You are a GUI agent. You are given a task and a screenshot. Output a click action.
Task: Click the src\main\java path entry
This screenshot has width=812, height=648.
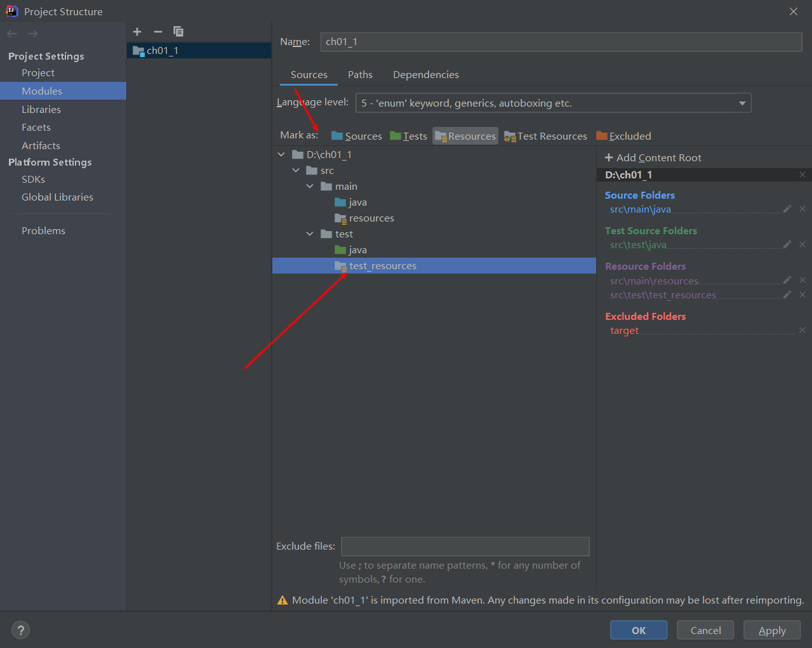[x=641, y=209]
